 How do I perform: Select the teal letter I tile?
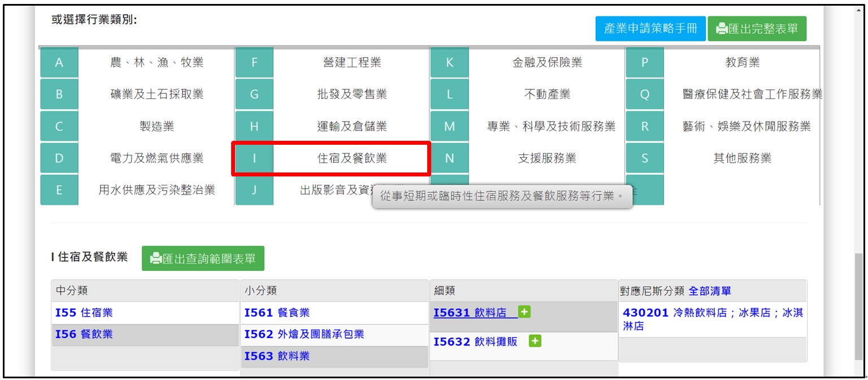[x=254, y=158]
